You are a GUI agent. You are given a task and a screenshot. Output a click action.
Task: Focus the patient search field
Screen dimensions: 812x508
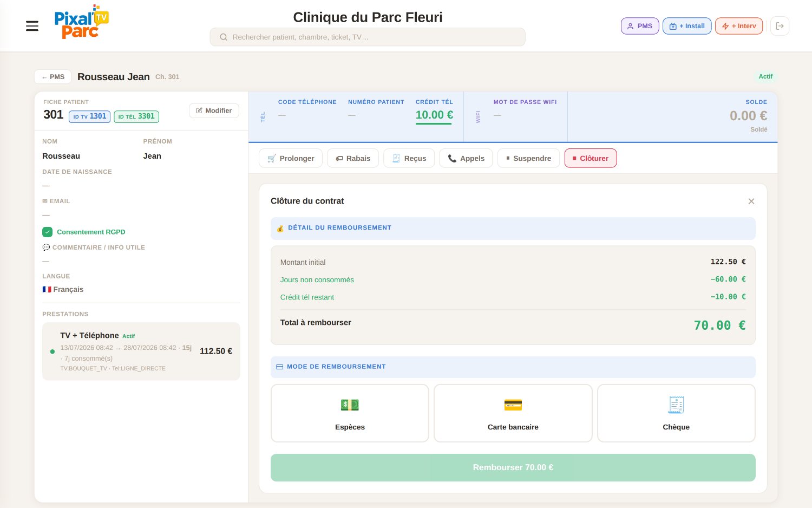click(x=368, y=37)
